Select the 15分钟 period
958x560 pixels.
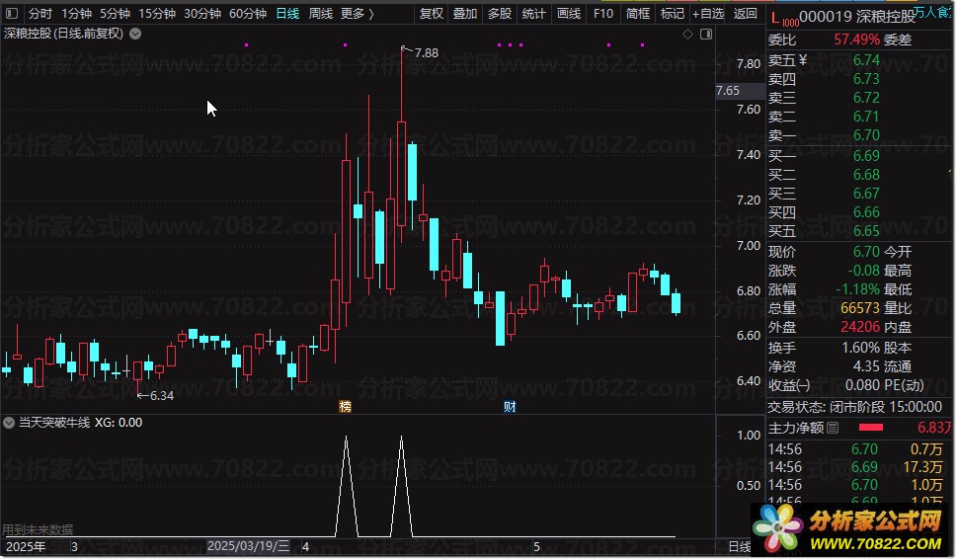[x=157, y=14]
